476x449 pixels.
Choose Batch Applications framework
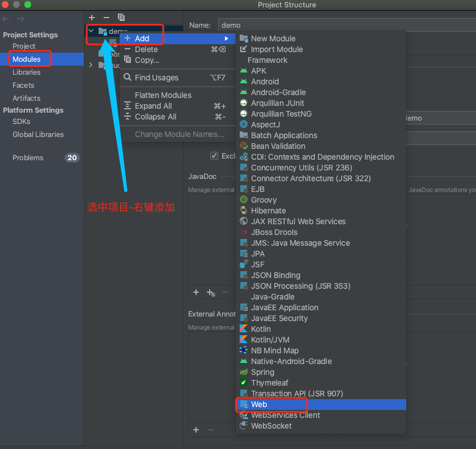coord(321,135)
